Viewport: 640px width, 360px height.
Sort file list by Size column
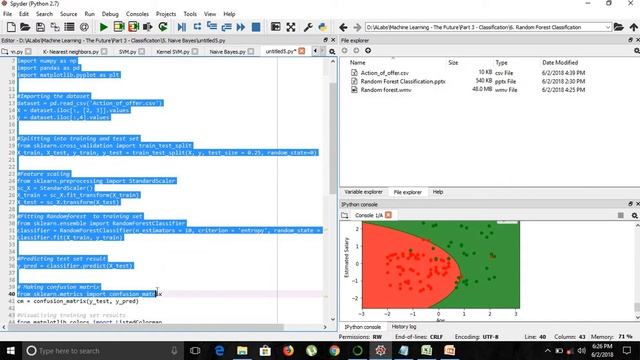tap(453, 62)
